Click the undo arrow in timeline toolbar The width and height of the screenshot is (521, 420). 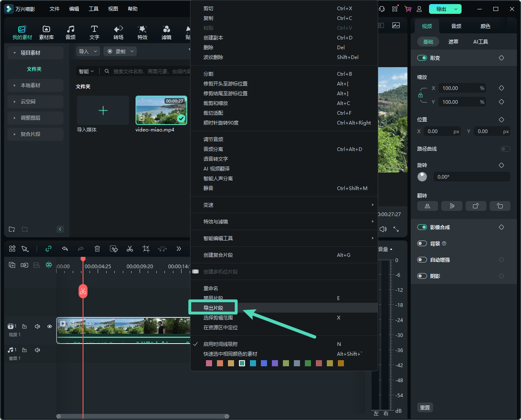click(x=65, y=249)
